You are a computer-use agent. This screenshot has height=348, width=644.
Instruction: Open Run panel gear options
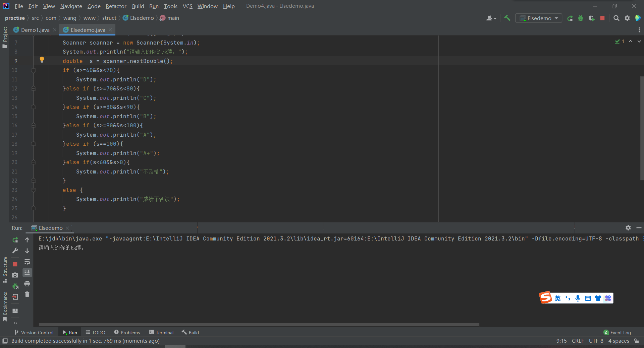pos(628,228)
